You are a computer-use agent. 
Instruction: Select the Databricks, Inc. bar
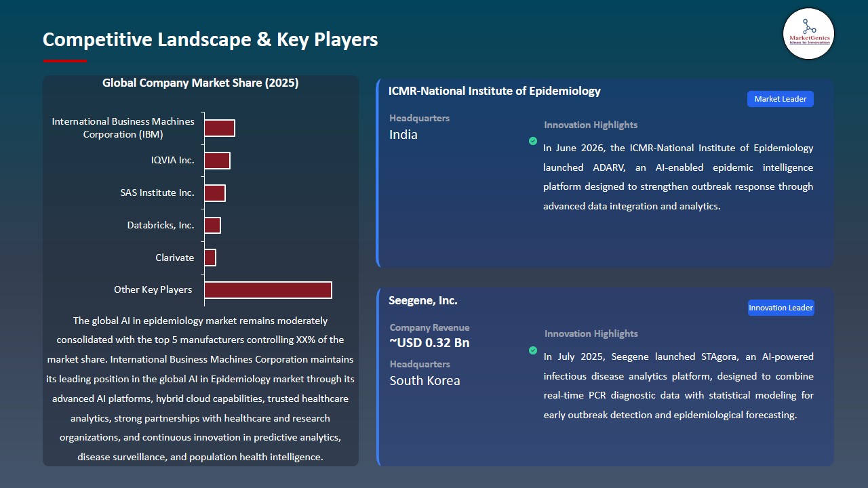[212, 225]
